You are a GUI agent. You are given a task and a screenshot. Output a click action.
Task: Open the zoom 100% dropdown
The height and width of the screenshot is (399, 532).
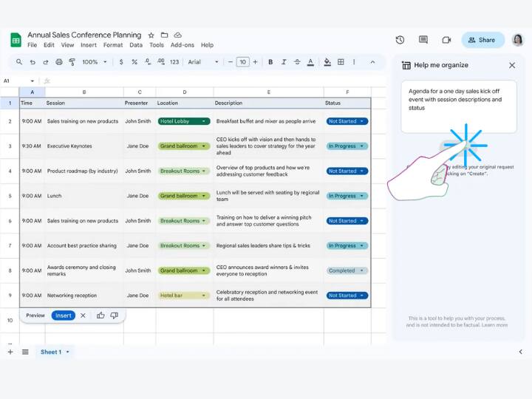(x=95, y=62)
